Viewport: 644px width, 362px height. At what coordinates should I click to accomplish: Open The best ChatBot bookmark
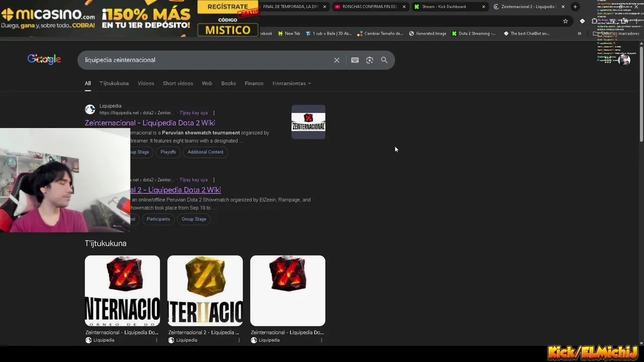[x=526, y=34]
